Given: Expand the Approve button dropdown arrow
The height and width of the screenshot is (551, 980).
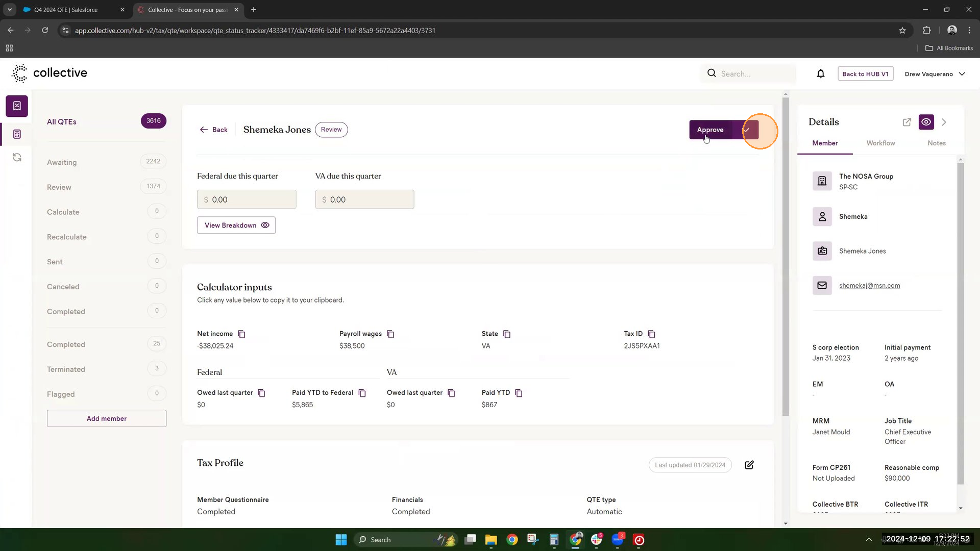Looking at the screenshot, I should click(x=746, y=130).
